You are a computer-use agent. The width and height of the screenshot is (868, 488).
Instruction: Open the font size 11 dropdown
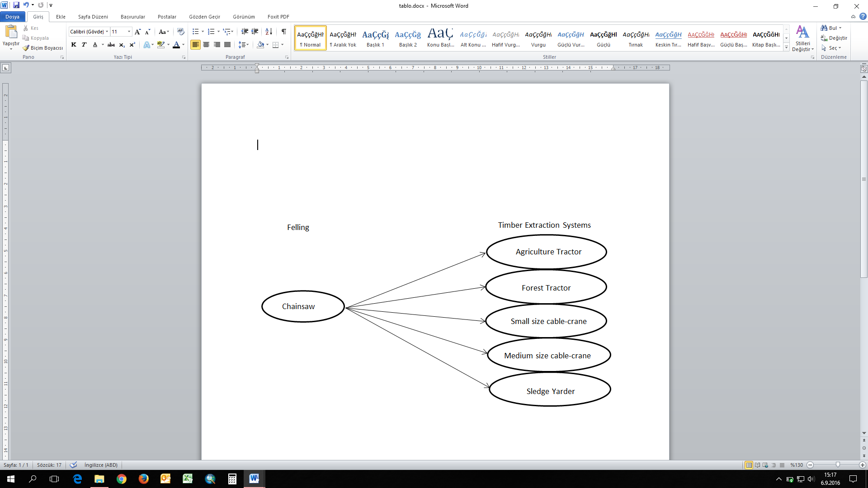(129, 32)
